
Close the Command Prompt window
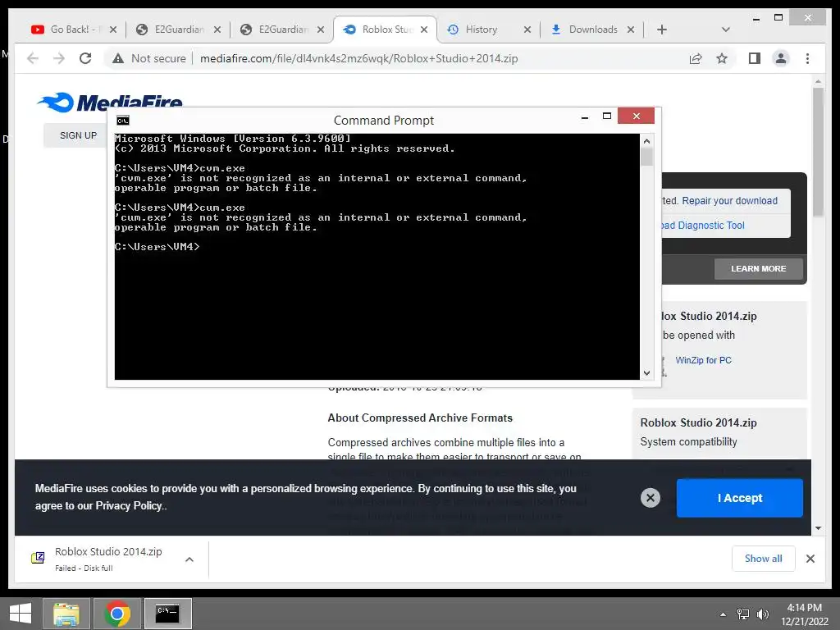pos(636,116)
